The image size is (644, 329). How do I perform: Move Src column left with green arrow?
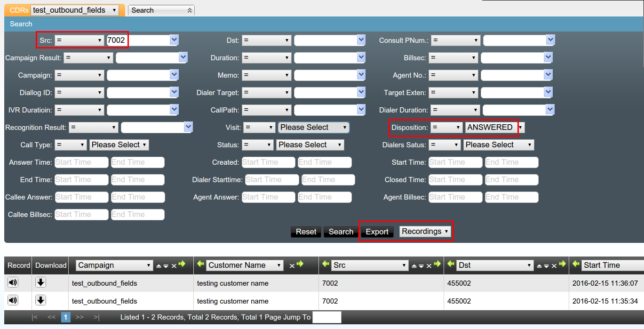pos(325,265)
